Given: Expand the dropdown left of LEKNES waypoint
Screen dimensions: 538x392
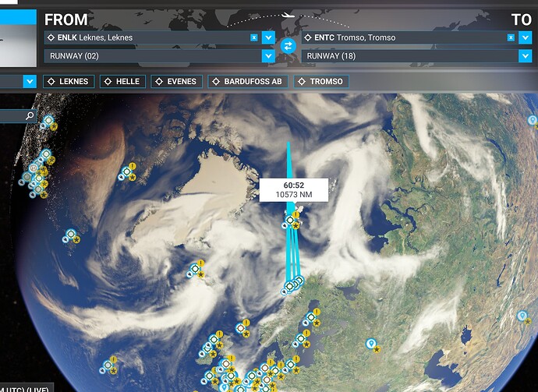Looking at the screenshot, I should [x=30, y=82].
